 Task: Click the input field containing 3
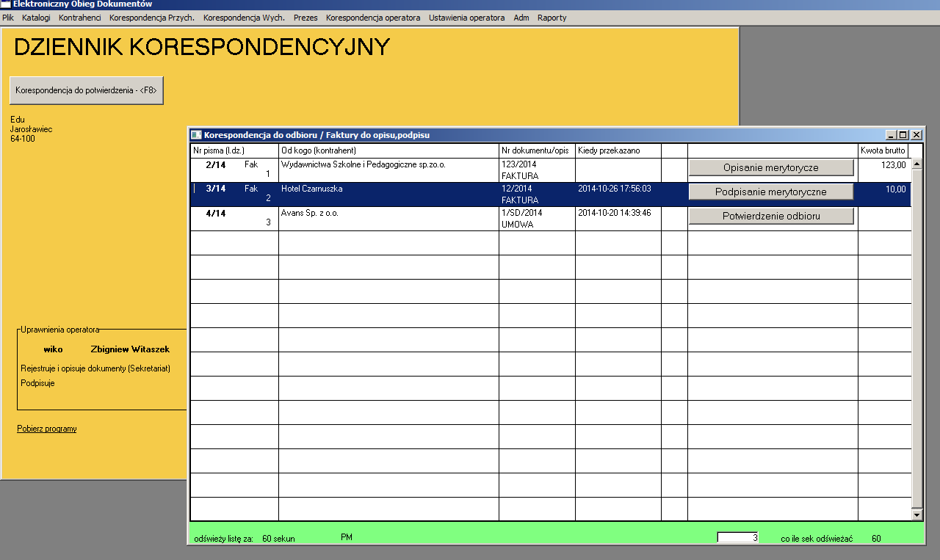[x=738, y=538]
